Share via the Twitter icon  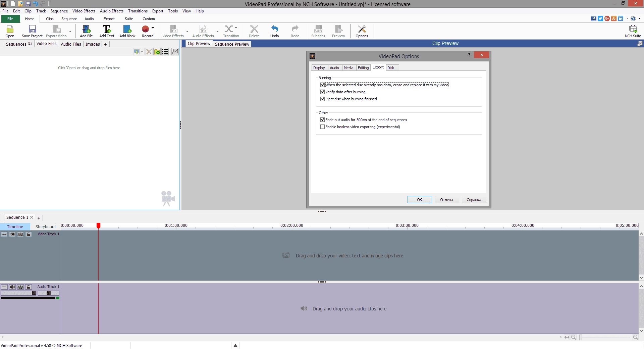point(600,18)
